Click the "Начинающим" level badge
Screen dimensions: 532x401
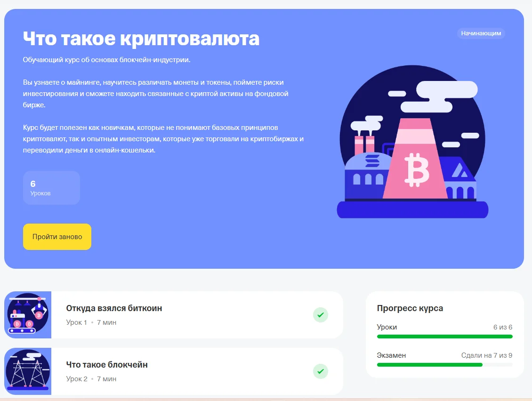(x=481, y=33)
